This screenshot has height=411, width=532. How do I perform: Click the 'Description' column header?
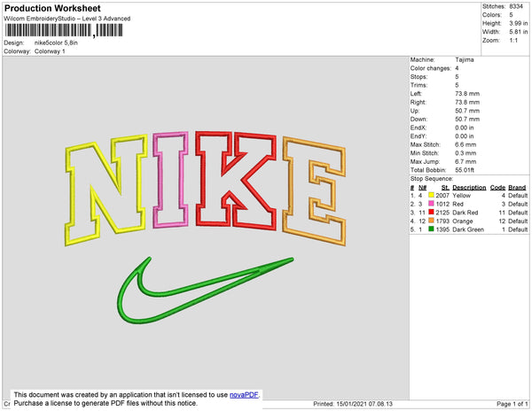pos(469,188)
